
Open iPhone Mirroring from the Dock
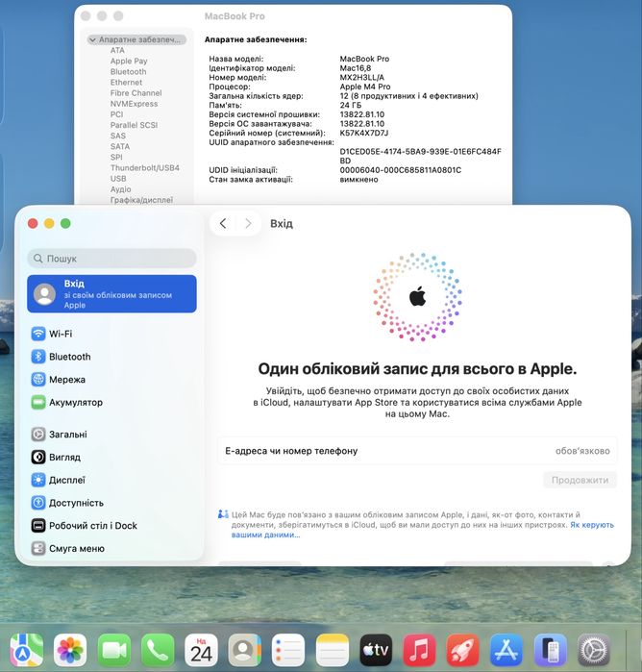point(551,650)
